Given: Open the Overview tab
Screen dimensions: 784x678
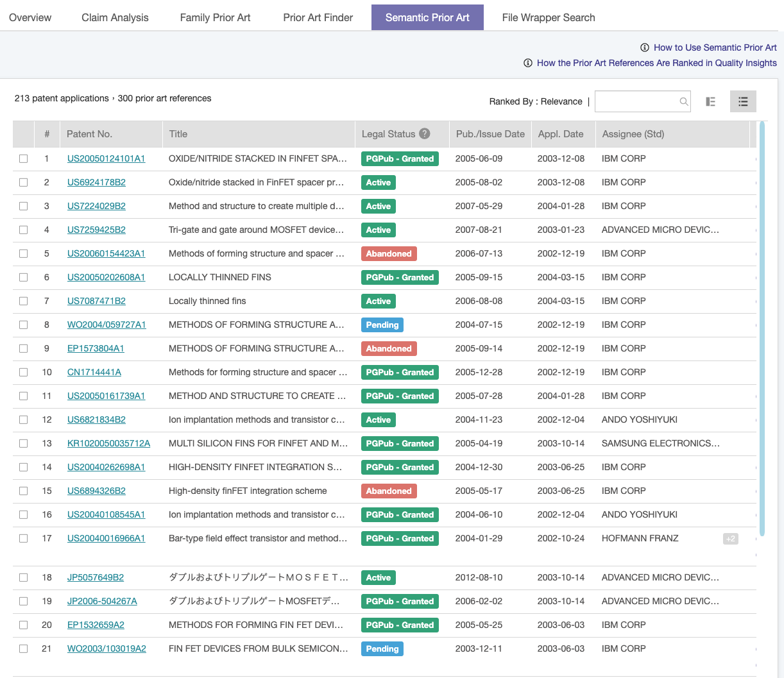Looking at the screenshot, I should coord(30,17).
